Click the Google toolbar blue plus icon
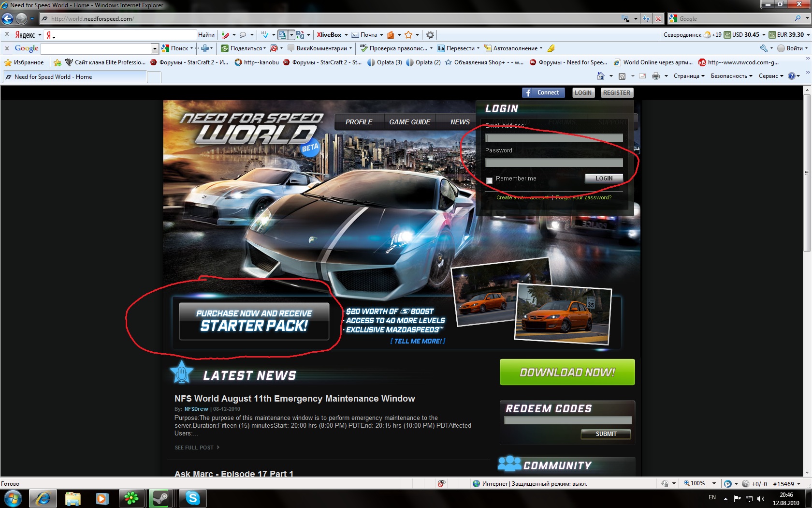The image size is (812, 508). coord(205,48)
